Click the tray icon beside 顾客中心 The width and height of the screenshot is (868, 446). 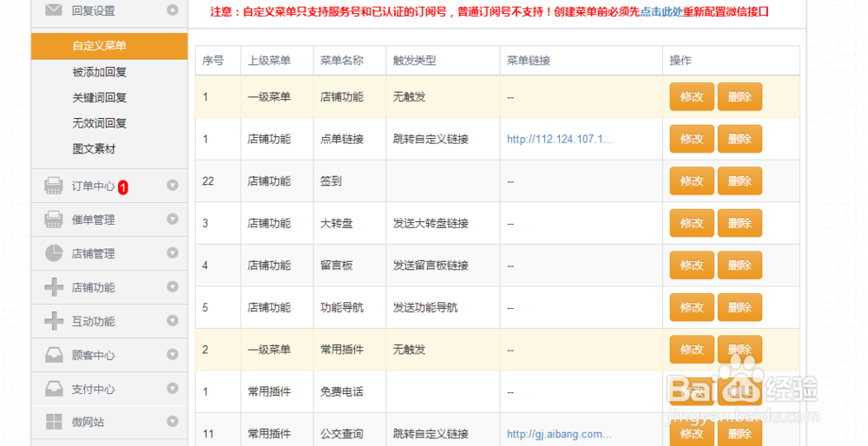54,355
